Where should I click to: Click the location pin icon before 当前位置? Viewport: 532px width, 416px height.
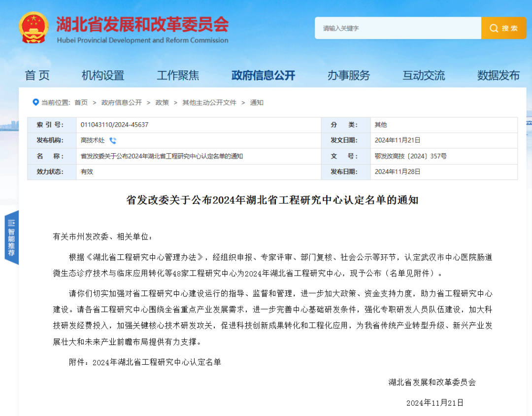35,102
